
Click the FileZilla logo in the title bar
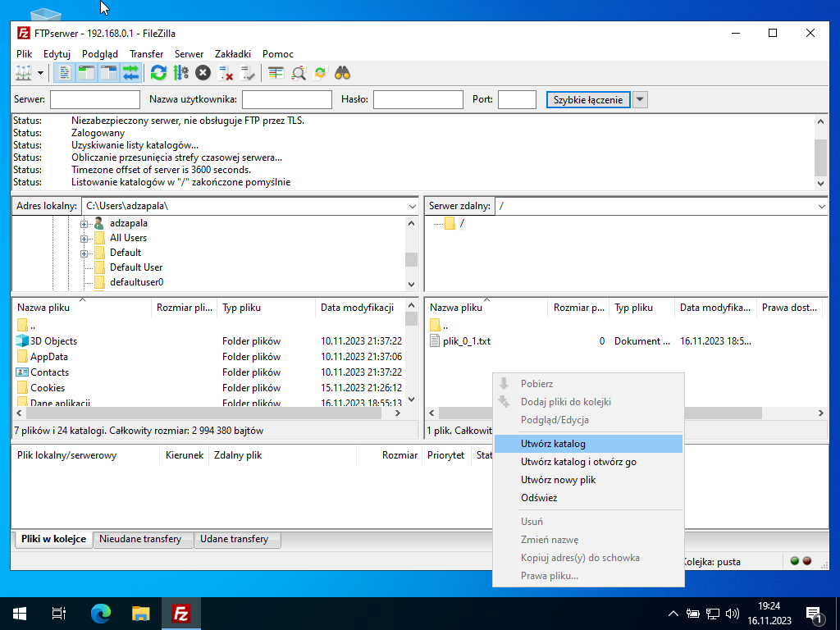point(24,33)
